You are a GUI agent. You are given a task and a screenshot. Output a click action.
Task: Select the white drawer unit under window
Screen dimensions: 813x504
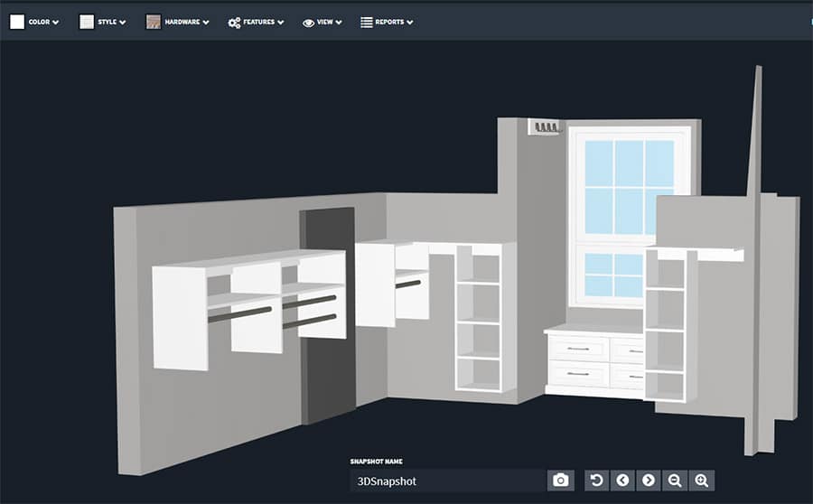pos(595,361)
